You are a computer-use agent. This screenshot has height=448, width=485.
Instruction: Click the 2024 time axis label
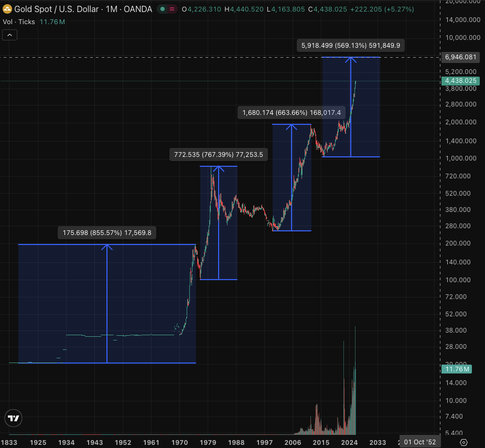point(350,443)
